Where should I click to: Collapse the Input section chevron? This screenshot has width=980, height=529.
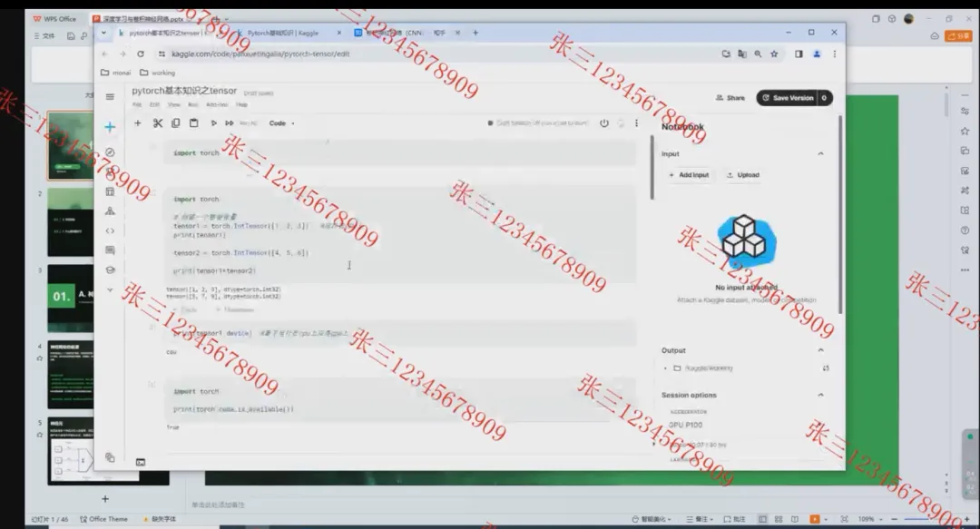[820, 154]
